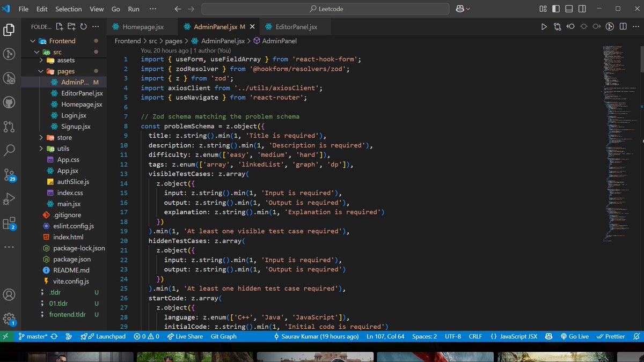Open the Copilot dropdown arrow in title bar

[x=468, y=9]
